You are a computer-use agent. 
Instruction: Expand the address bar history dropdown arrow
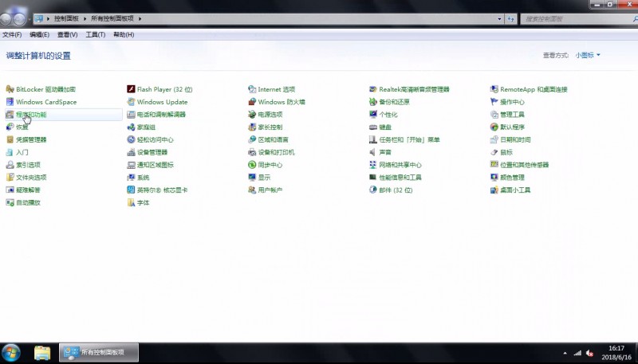point(499,18)
